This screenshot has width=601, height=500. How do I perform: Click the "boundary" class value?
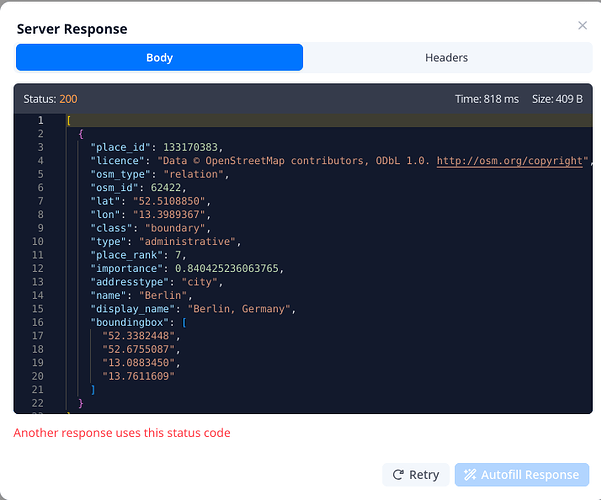[175, 228]
